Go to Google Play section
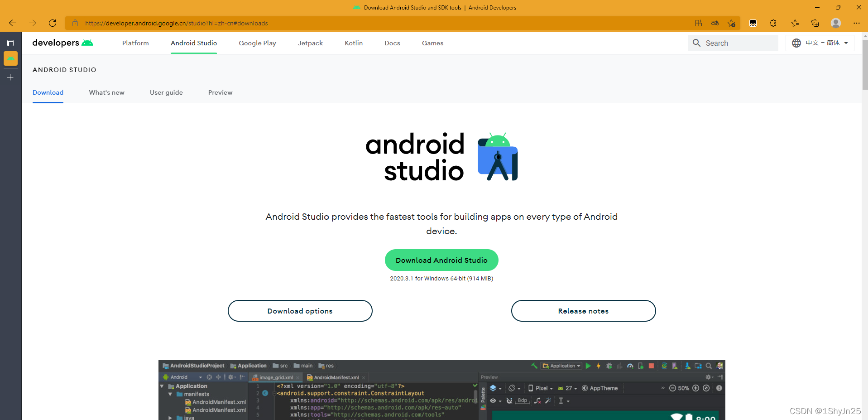868x420 pixels. (x=257, y=43)
